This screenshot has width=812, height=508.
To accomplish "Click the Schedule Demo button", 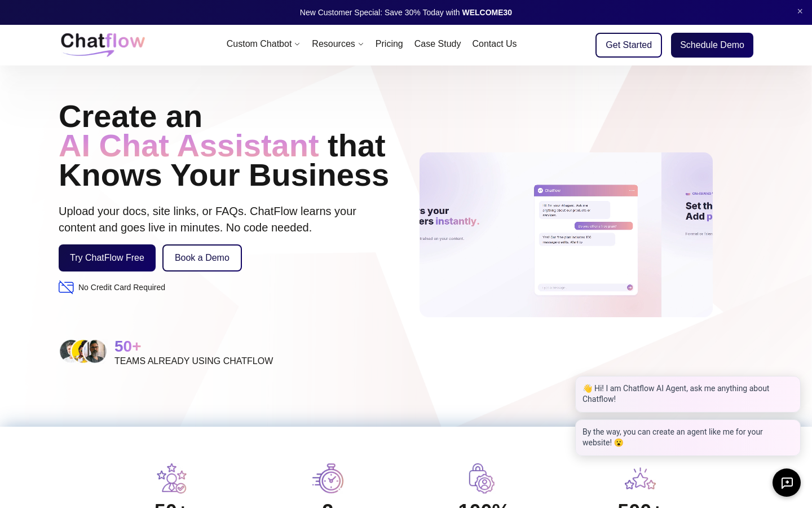I will (x=712, y=45).
